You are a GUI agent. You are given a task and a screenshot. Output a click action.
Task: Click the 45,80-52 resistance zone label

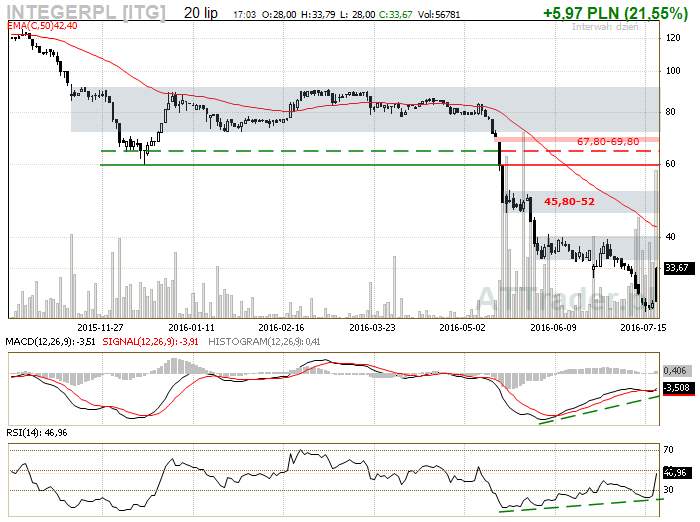(x=569, y=201)
